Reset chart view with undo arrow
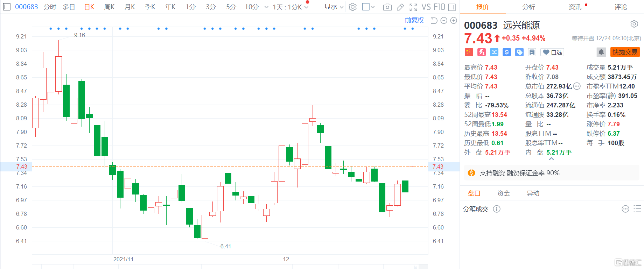Viewport: 644px width, 269px height. [x=434, y=21]
